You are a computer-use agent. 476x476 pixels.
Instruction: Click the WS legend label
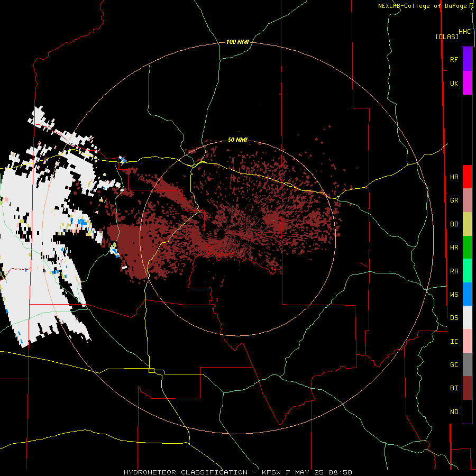(x=454, y=295)
